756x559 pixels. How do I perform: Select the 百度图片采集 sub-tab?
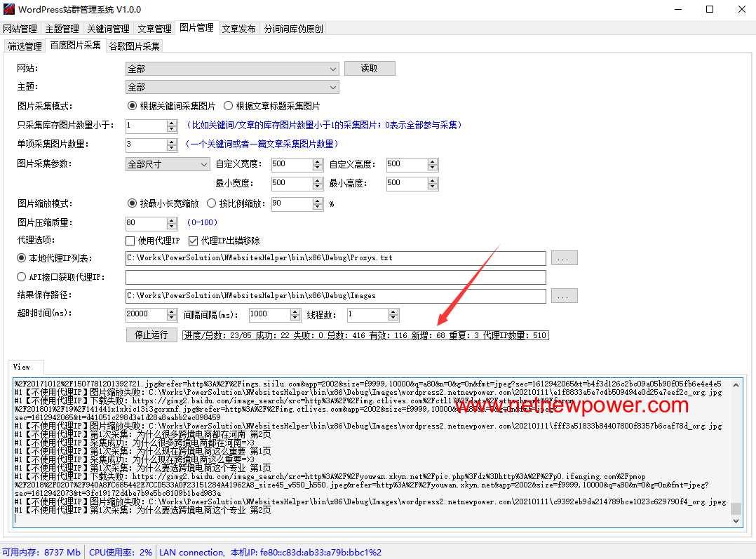pyautogui.click(x=76, y=46)
